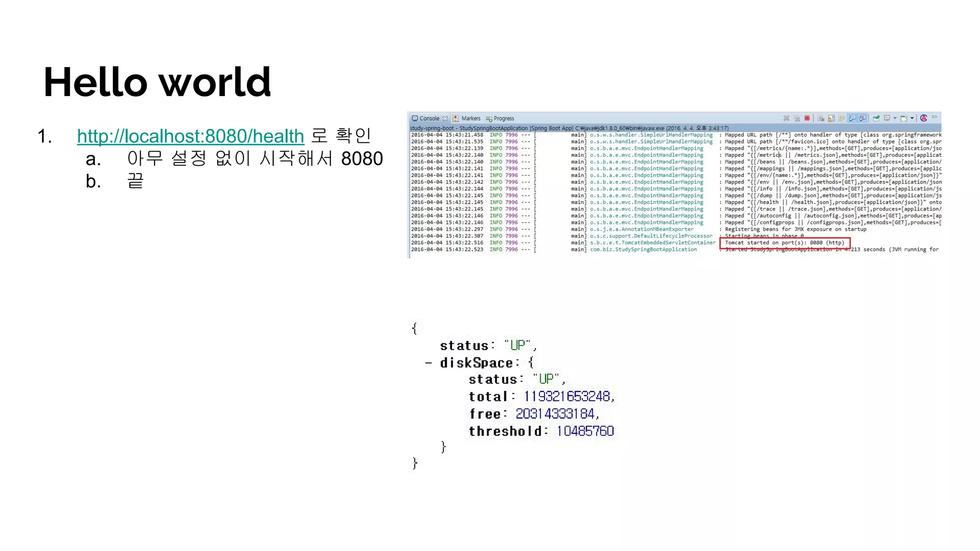980x551 pixels.
Task: Toggle Word Wrap in console toolbar
Action: 842,118
